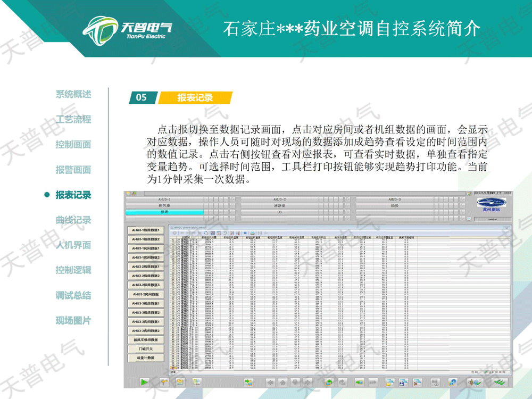Image resolution: width=532 pixels, height=399 pixels.
Task: Click the clock time-range icon in the table toolbar
Action: (x=225, y=233)
